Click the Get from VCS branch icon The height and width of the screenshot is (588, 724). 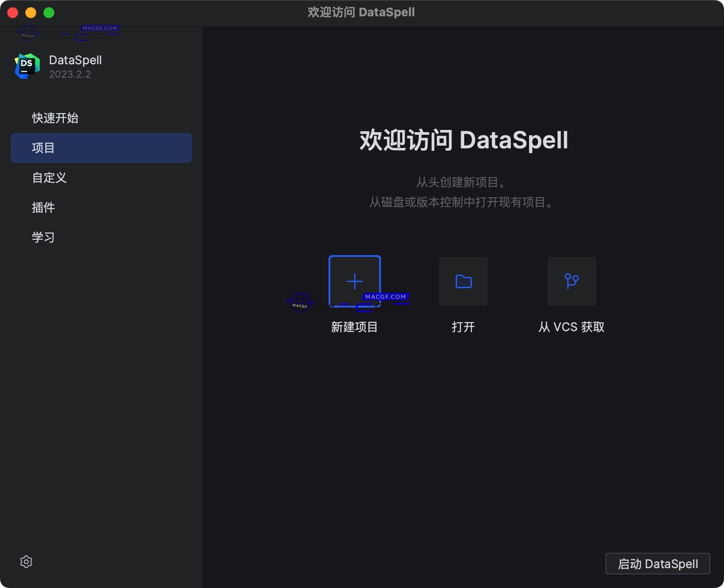[572, 281]
